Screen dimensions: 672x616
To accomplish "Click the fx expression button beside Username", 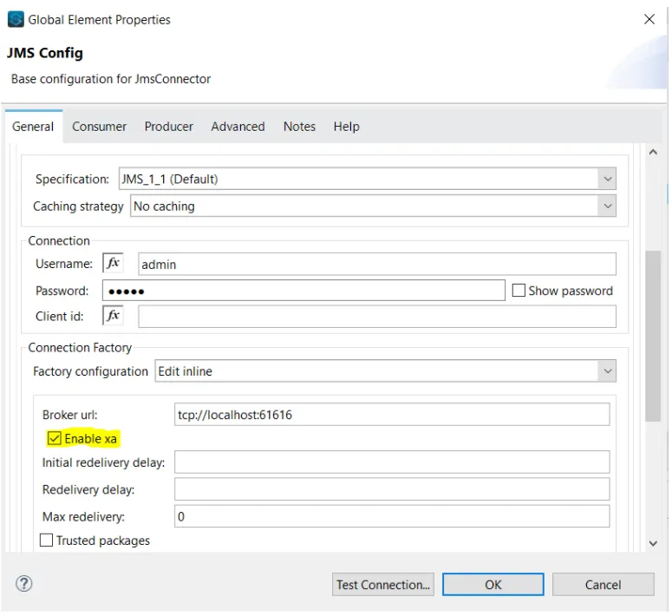I will tap(113, 263).
